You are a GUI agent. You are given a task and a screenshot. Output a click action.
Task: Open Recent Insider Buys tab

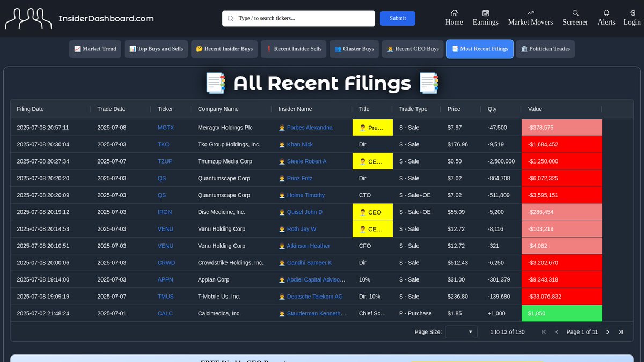224,49
